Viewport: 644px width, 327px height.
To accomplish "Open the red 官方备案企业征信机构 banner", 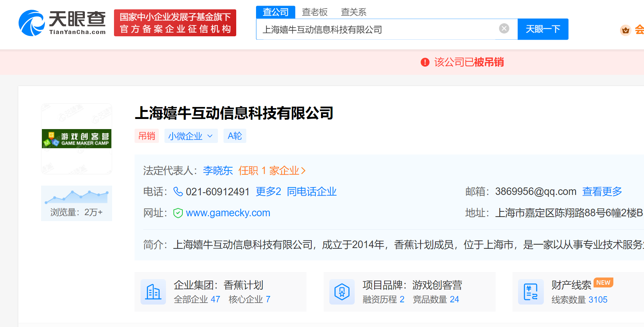I will [175, 23].
